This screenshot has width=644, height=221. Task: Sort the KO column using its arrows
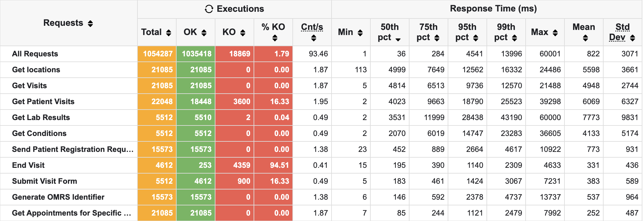(243, 32)
